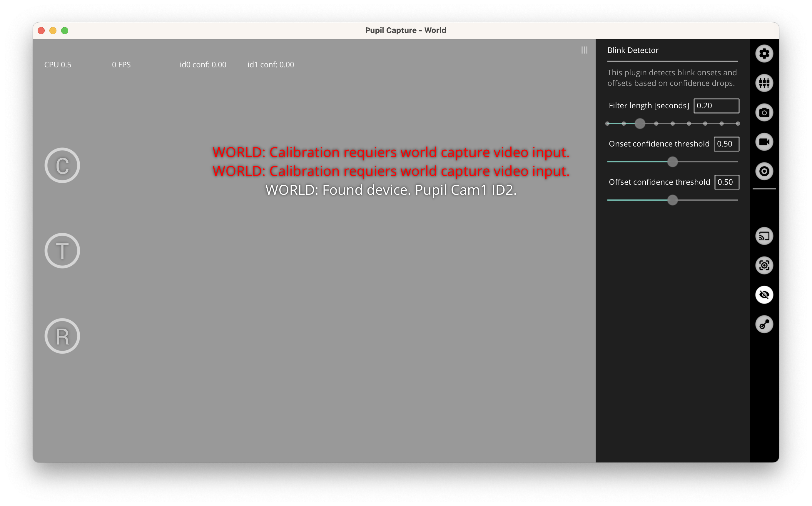Click the Offset confidence threshold slider handle

click(x=672, y=200)
